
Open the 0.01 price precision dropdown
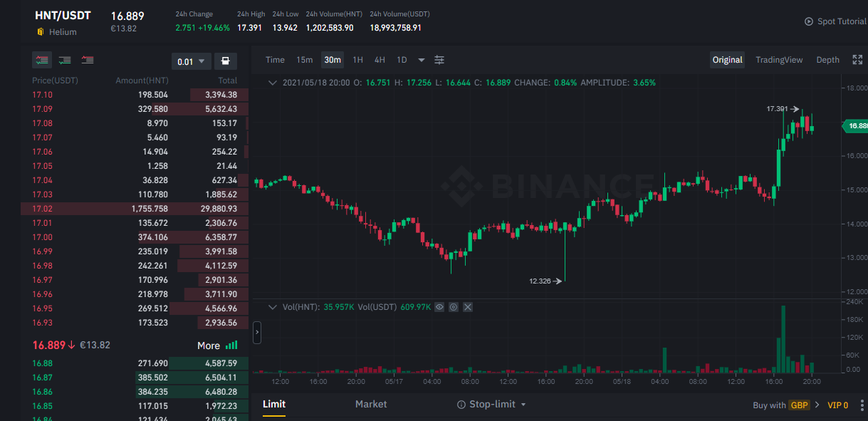coord(192,61)
